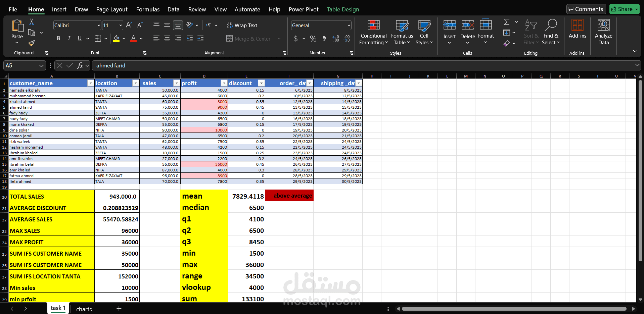Open the Borders dropdown arrow
Screen dimensions: 644x314
pyautogui.click(x=106, y=39)
